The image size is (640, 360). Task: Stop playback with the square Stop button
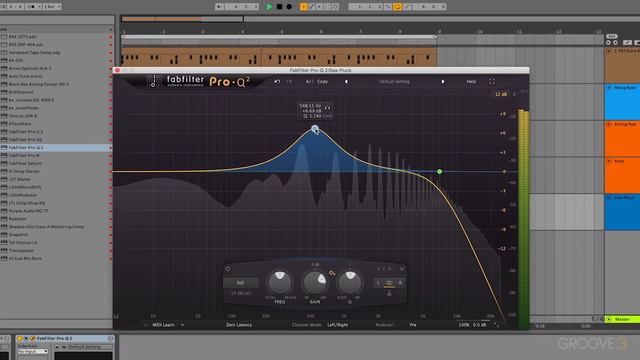point(279,7)
